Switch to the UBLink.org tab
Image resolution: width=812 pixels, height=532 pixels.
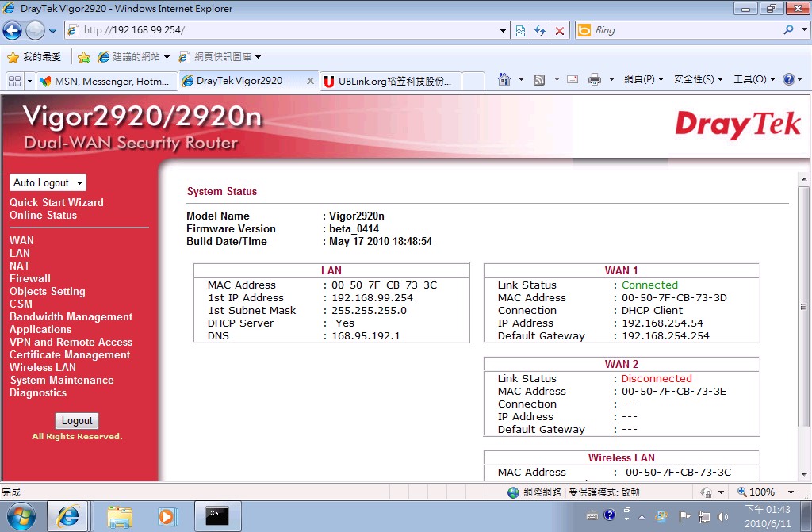tap(391, 82)
